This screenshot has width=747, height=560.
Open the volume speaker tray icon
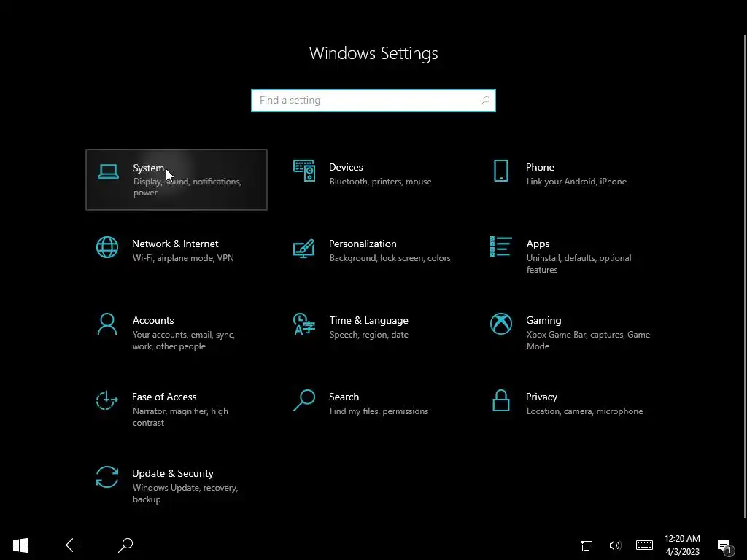point(615,545)
